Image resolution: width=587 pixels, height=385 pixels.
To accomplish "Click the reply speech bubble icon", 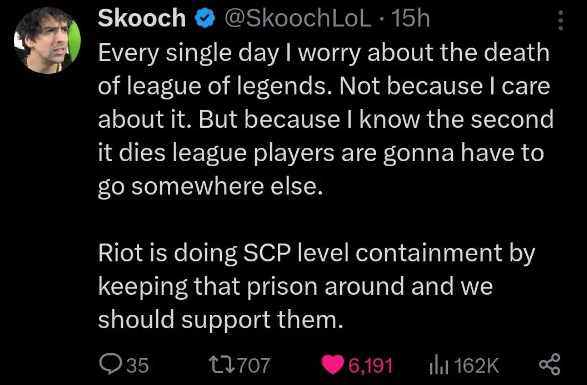I will coord(110,364).
